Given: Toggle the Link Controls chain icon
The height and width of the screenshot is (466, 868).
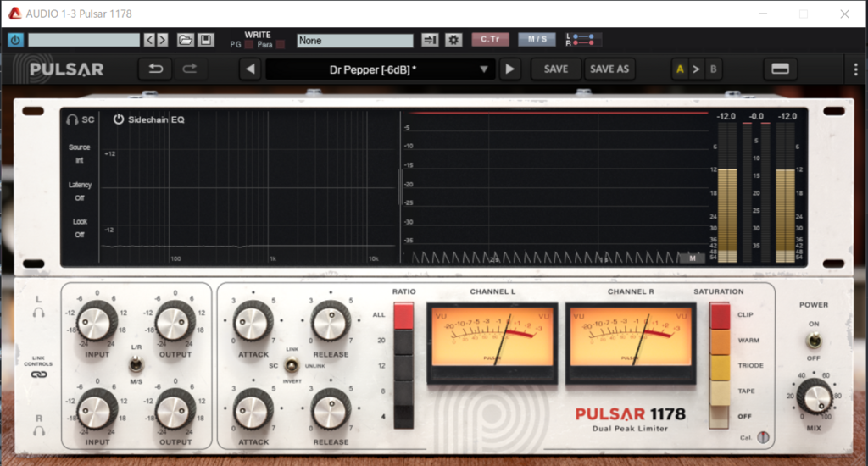Looking at the screenshot, I should pyautogui.click(x=38, y=374).
